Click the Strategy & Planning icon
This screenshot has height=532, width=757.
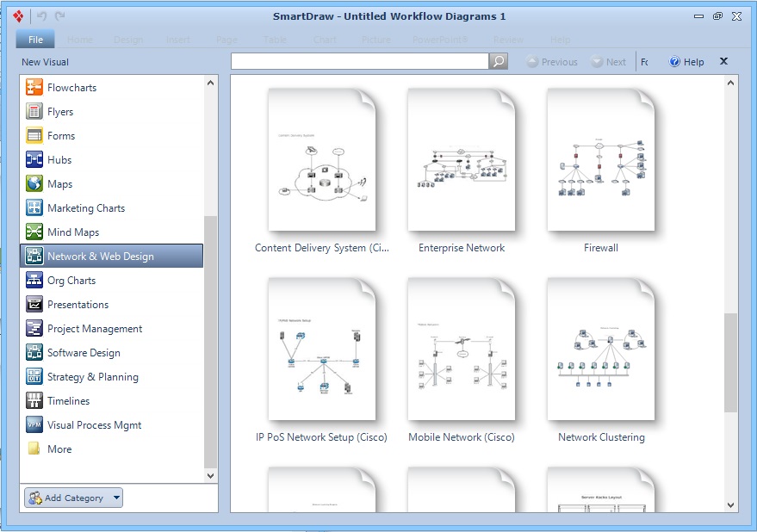pyautogui.click(x=34, y=376)
